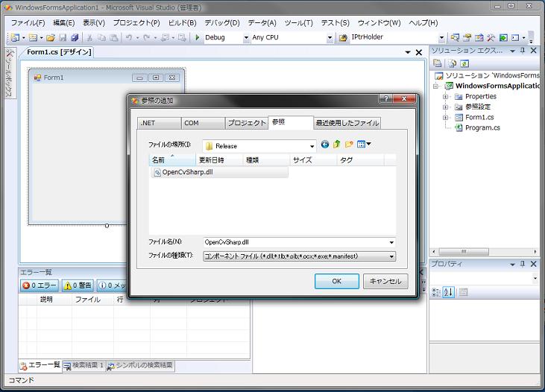Image resolution: width=545 pixels, height=392 pixels.
Task: Switch to the 最近使用したファイル tab
Action: click(347, 123)
